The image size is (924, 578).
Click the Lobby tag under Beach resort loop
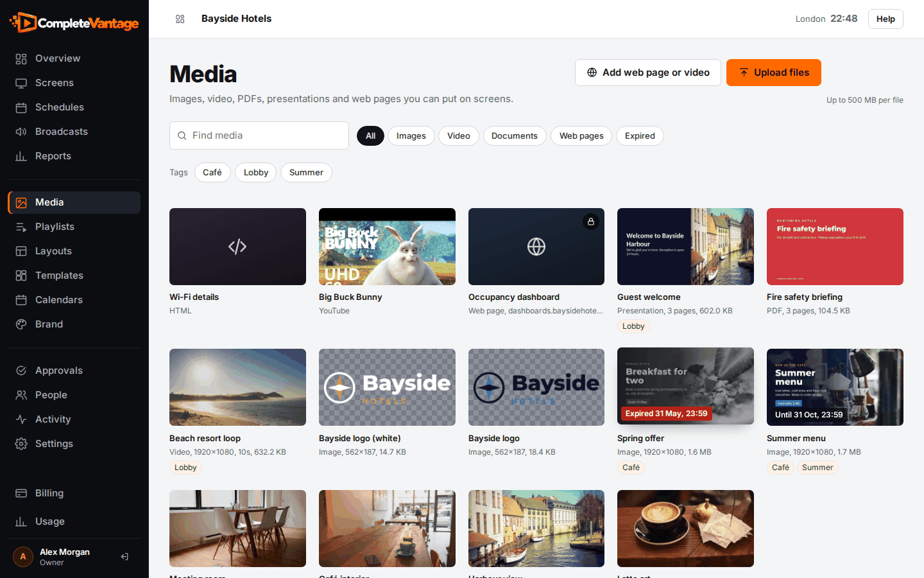point(185,468)
